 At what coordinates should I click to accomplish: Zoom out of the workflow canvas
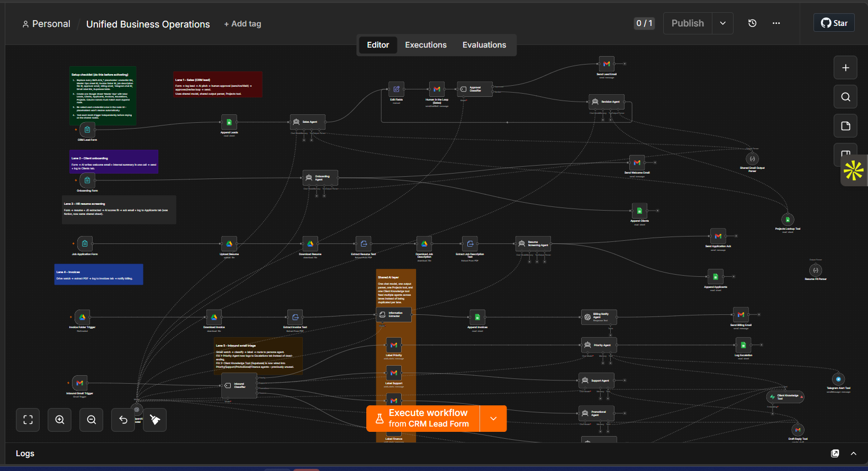(92, 420)
